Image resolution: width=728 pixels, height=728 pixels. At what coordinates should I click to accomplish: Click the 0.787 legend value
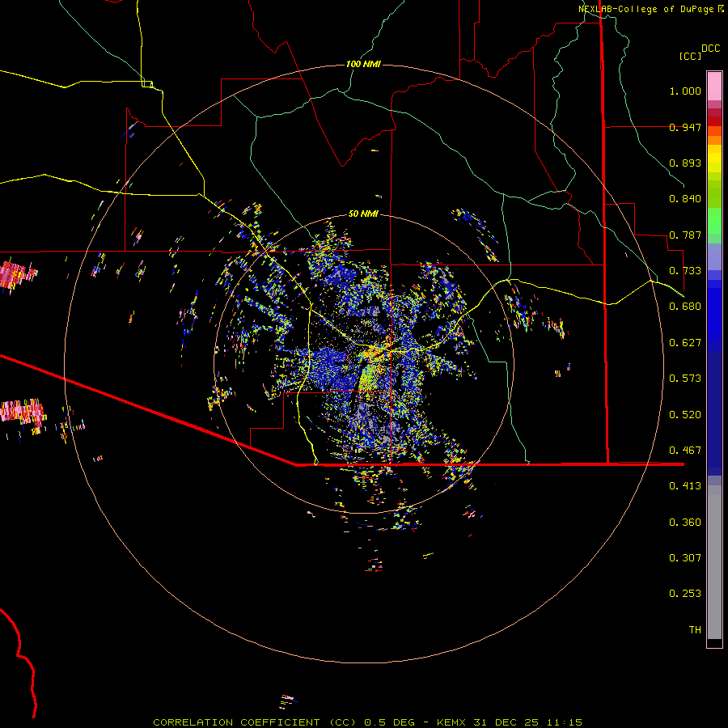coord(685,235)
